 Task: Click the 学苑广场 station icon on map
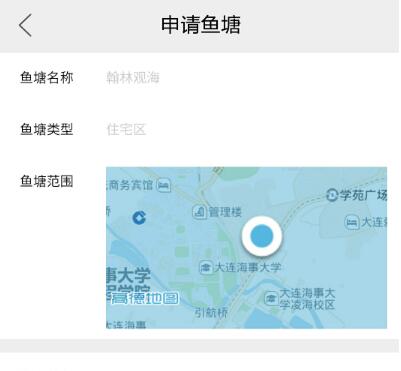point(332,195)
